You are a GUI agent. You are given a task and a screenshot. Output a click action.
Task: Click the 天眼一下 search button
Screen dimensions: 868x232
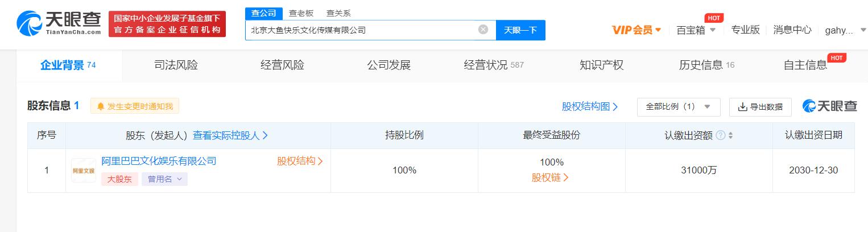point(520,30)
